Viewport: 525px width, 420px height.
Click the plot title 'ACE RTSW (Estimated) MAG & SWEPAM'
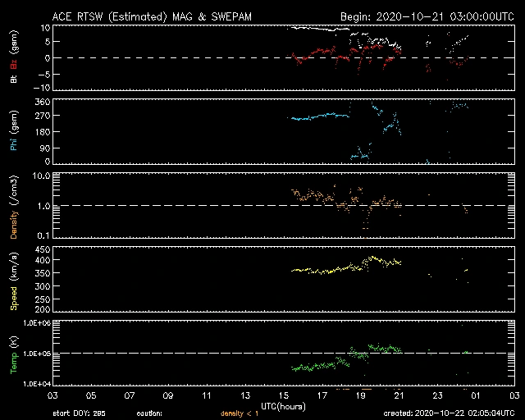tap(152, 16)
